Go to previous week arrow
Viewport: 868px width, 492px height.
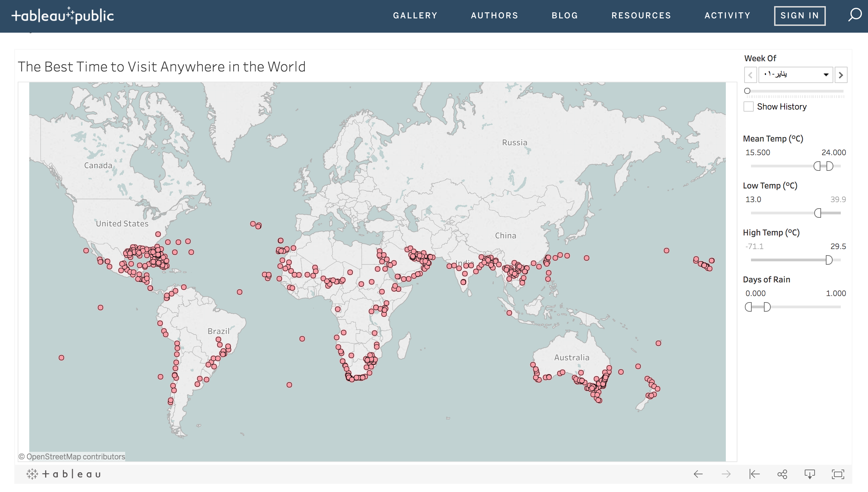tap(750, 75)
